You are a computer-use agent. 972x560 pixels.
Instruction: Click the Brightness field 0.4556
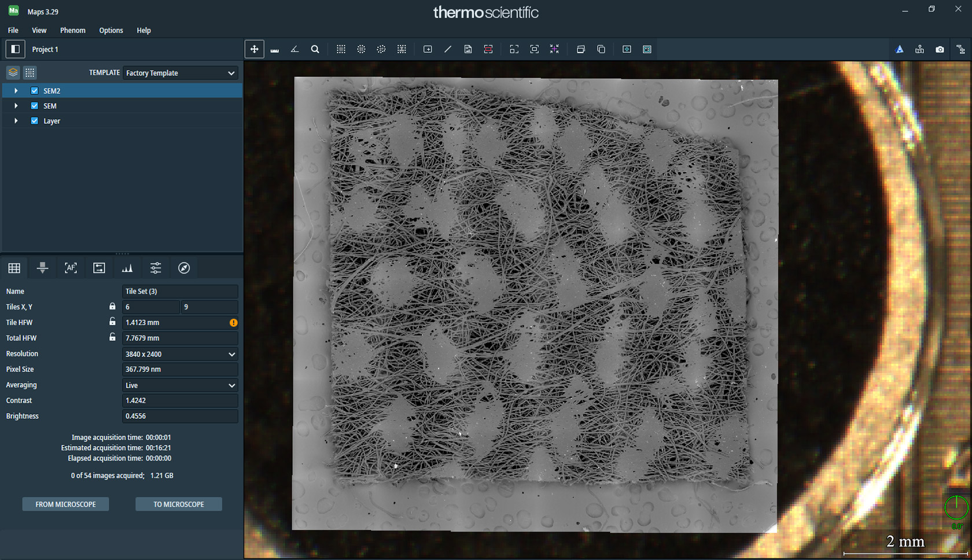click(x=180, y=416)
